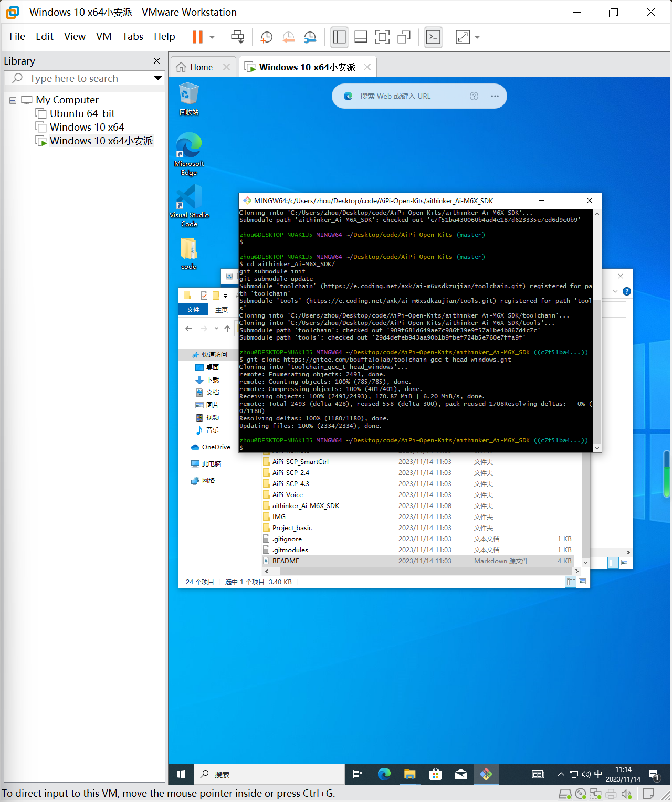Go back in File Explorer navigation

(188, 329)
